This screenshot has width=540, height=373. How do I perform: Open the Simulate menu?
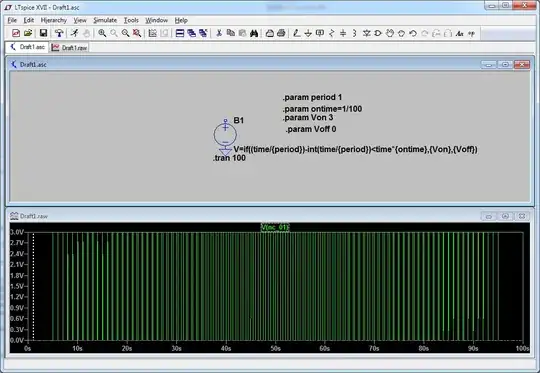click(105, 20)
